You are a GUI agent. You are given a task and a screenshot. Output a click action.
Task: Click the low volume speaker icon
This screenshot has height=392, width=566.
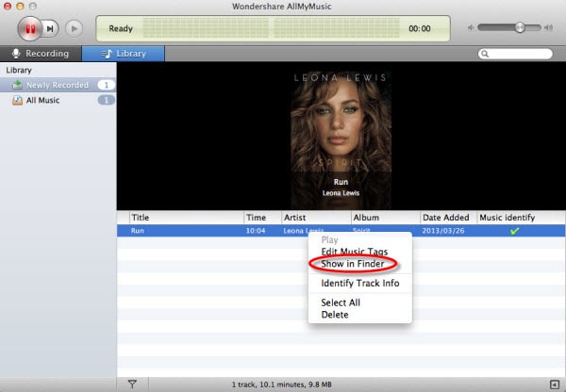coord(471,27)
